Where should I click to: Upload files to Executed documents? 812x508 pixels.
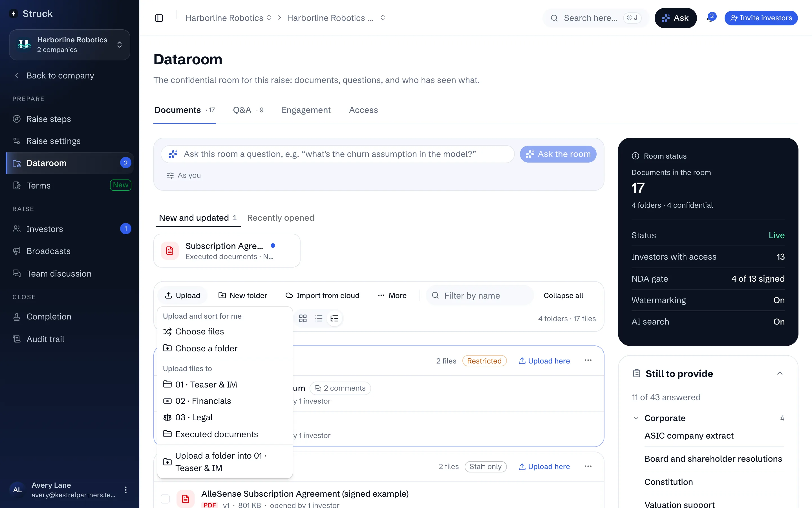pos(225,434)
